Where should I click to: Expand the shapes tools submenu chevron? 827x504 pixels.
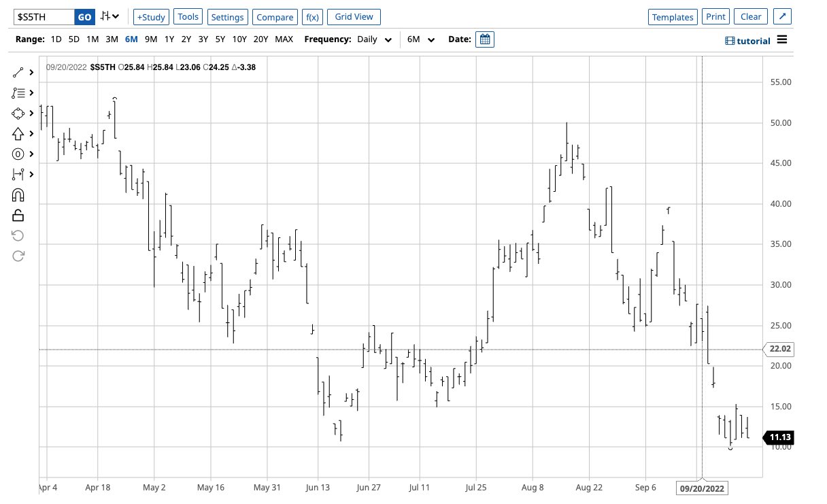(x=31, y=113)
